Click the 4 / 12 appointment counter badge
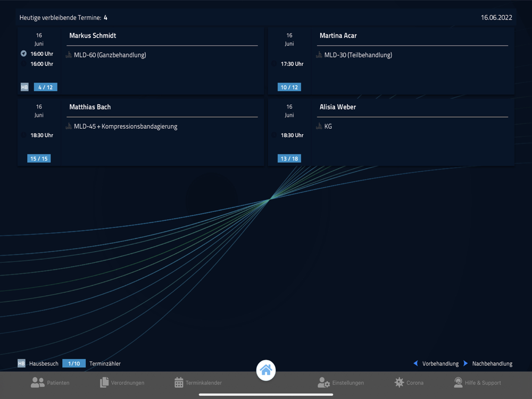The image size is (532, 399). [x=45, y=87]
